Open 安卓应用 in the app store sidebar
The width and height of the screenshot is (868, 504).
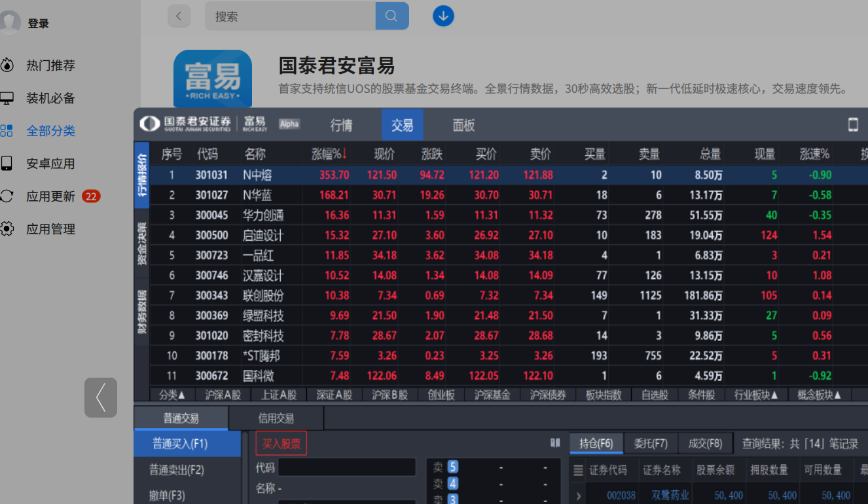[50, 164]
